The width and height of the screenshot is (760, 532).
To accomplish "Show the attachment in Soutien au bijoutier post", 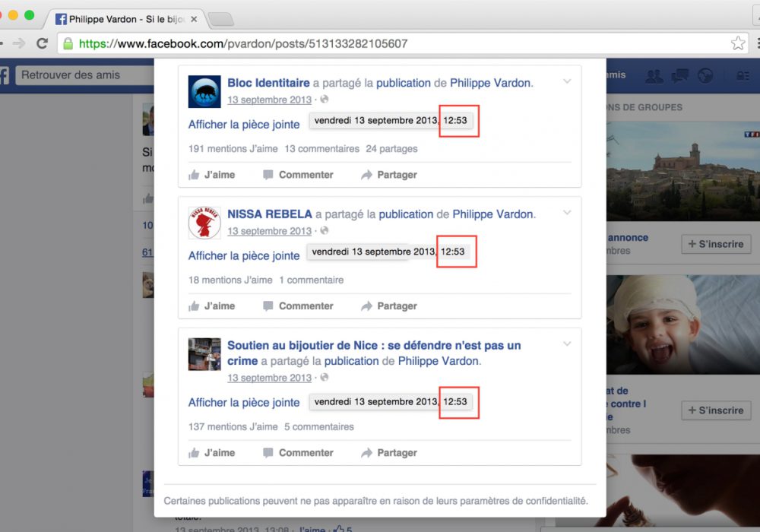I will [x=244, y=403].
